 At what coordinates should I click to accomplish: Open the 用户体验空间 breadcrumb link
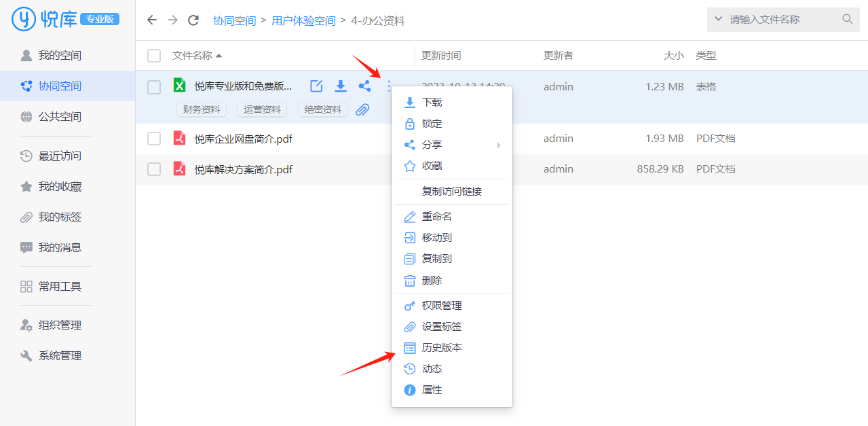click(303, 21)
